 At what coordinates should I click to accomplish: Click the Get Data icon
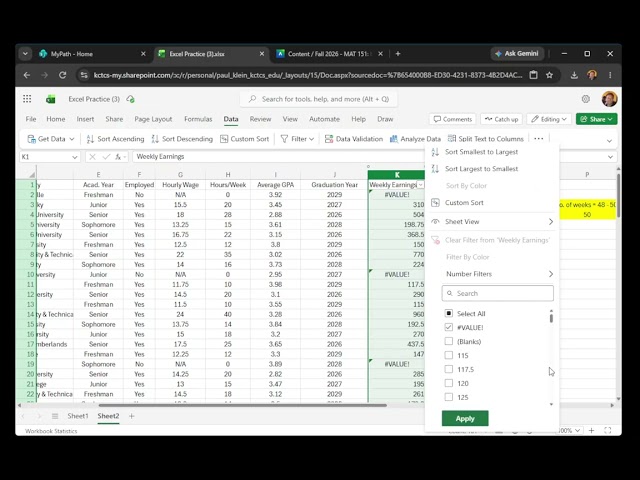31,139
